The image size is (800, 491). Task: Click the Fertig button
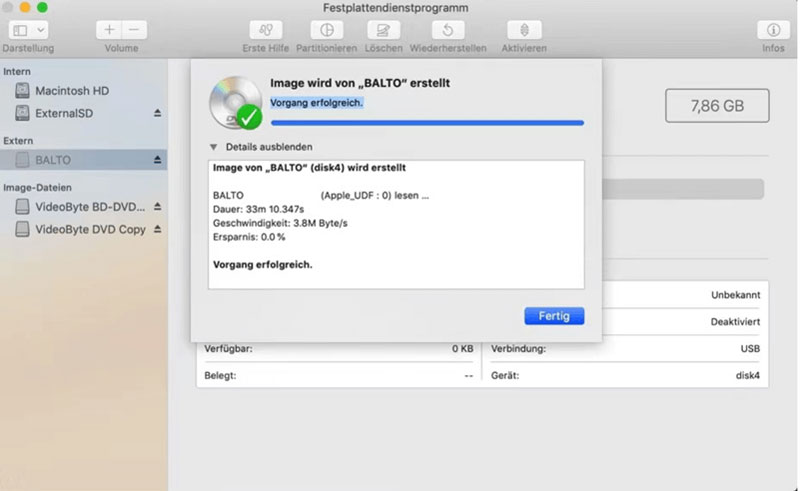553,316
